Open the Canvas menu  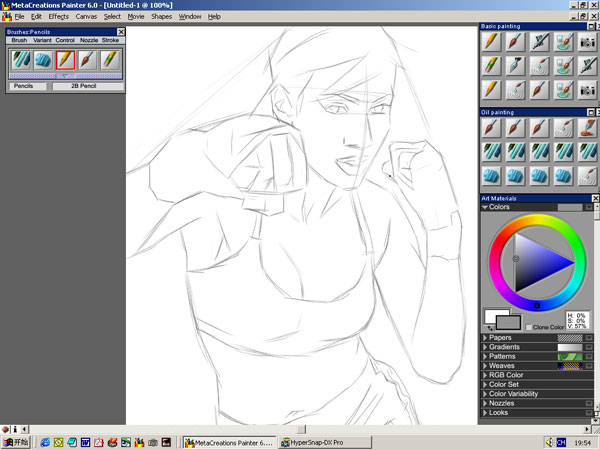pyautogui.click(x=86, y=17)
